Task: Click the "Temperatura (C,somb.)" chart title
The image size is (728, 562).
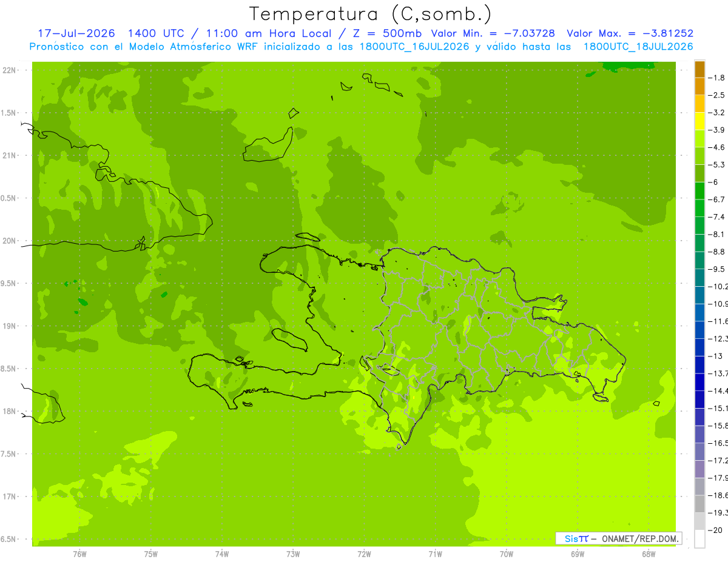Action: [x=371, y=13]
